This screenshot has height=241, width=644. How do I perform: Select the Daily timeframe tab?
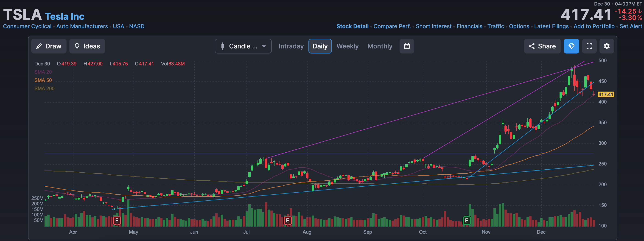coord(320,46)
